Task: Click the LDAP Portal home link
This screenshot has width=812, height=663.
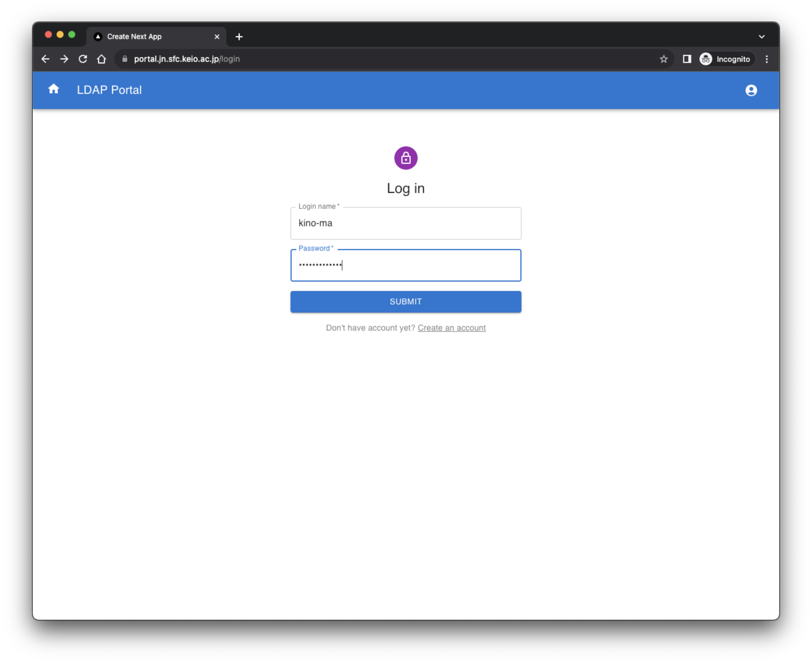Action: click(53, 90)
